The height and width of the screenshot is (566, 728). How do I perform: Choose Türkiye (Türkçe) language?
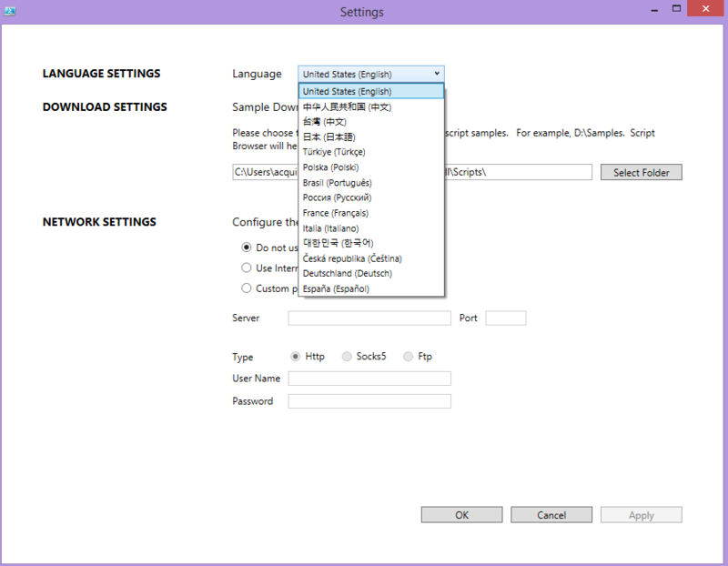click(x=371, y=152)
